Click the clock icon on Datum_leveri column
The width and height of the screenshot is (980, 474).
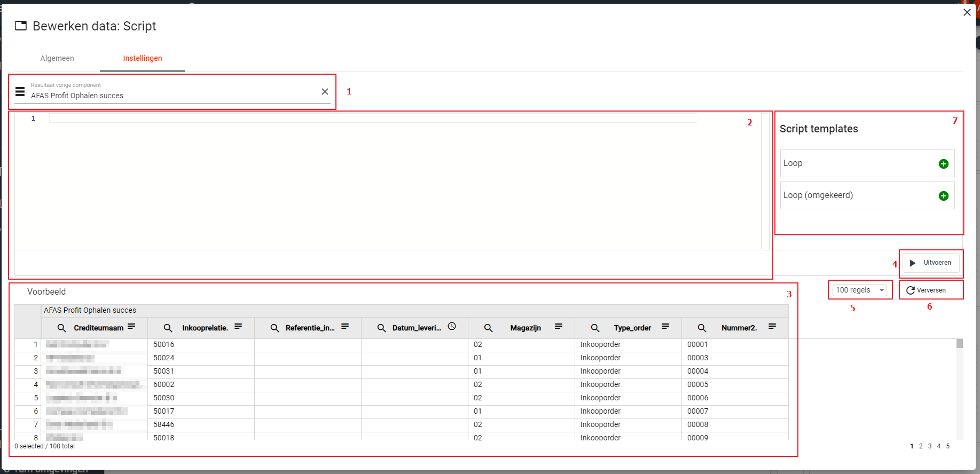click(x=452, y=327)
